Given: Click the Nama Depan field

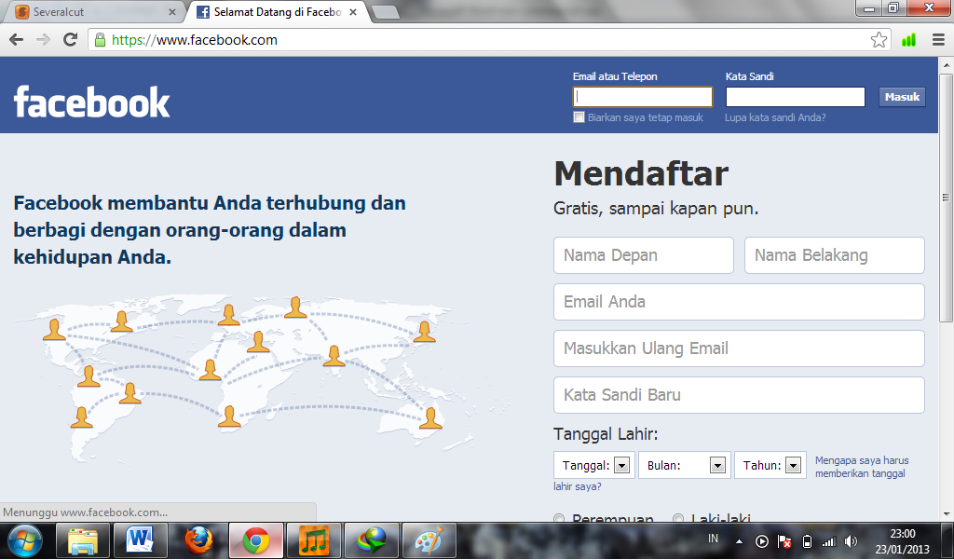Looking at the screenshot, I should tap(643, 255).
